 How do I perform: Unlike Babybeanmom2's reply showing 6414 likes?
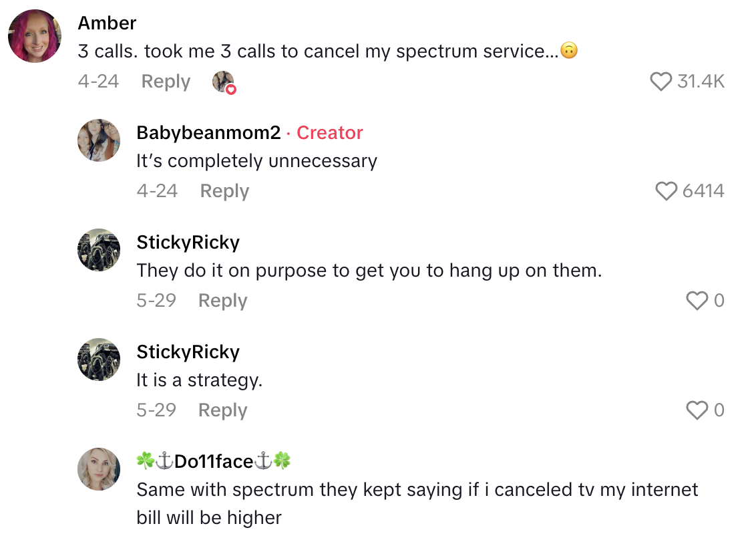666,191
